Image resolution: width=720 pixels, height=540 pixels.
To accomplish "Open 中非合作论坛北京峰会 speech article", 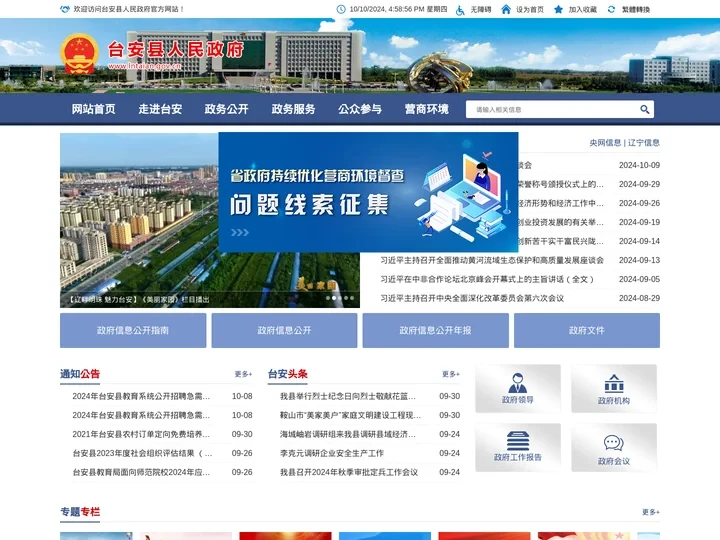I will click(x=487, y=279).
